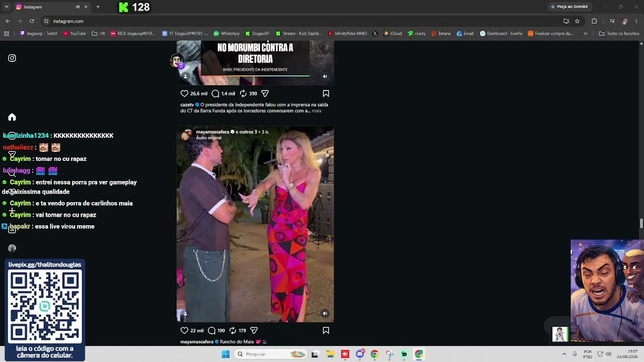Repost the mayamassafera post showing 179
644x362 pixels.
coord(232,330)
